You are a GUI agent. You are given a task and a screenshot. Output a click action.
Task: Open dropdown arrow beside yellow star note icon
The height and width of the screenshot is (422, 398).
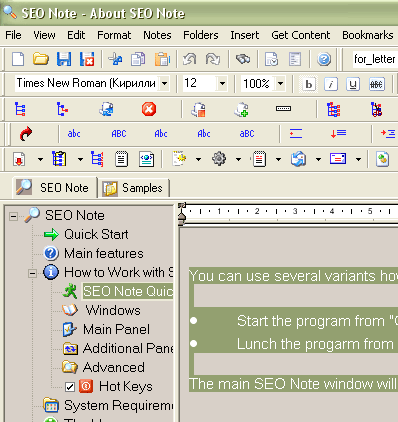click(198, 159)
